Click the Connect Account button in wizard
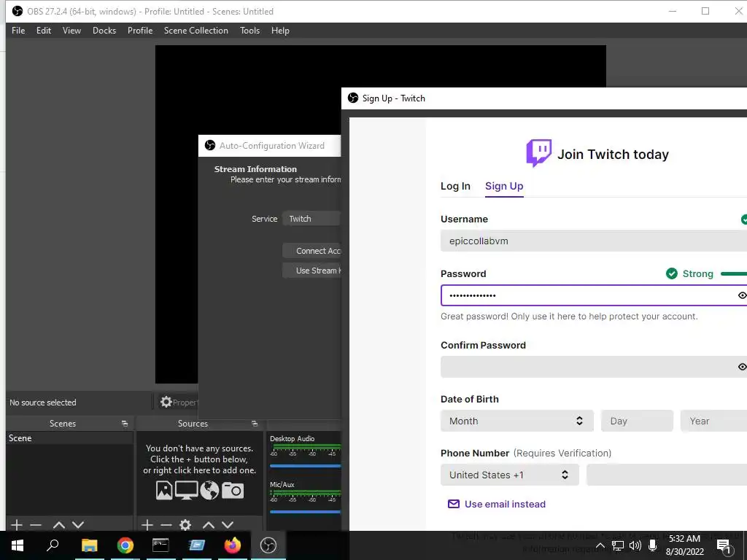747x560 pixels. point(311,251)
